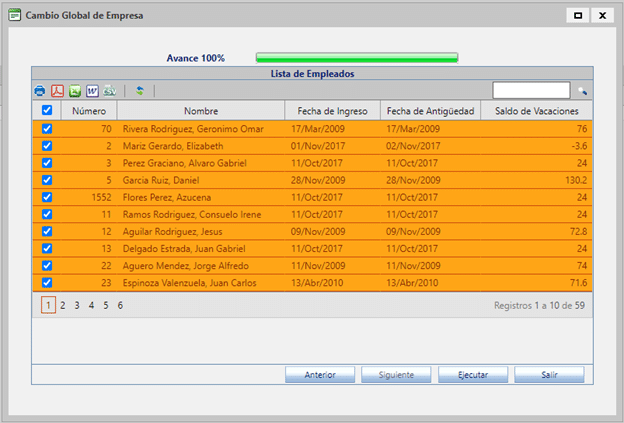The image size is (624, 423).
Task: Export employee list to CSV
Action: point(109,91)
